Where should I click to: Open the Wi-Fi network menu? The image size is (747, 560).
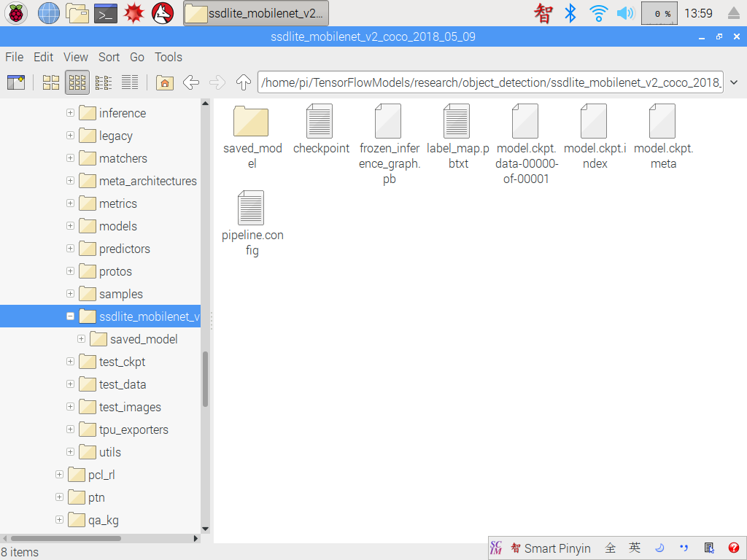click(x=598, y=13)
